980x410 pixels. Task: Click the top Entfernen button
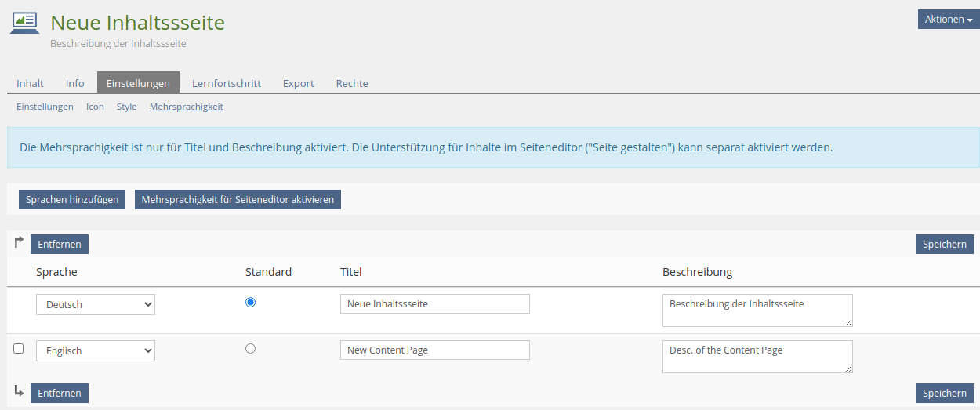point(60,245)
